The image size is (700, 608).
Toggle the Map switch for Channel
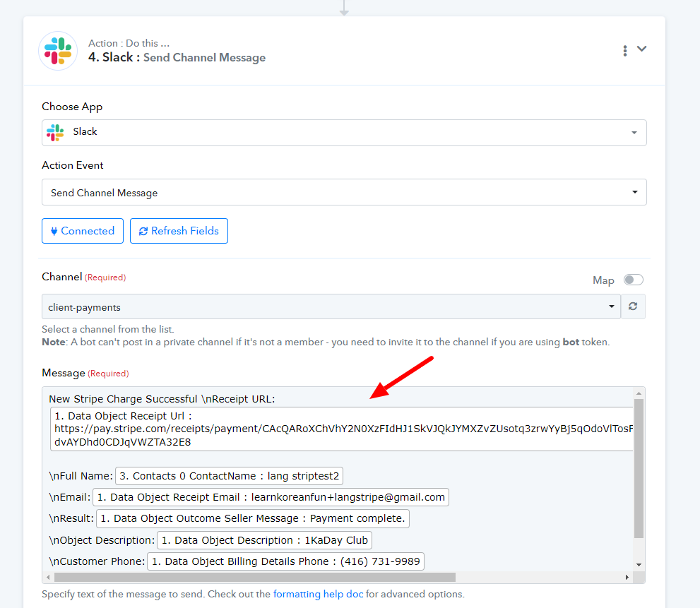(633, 280)
